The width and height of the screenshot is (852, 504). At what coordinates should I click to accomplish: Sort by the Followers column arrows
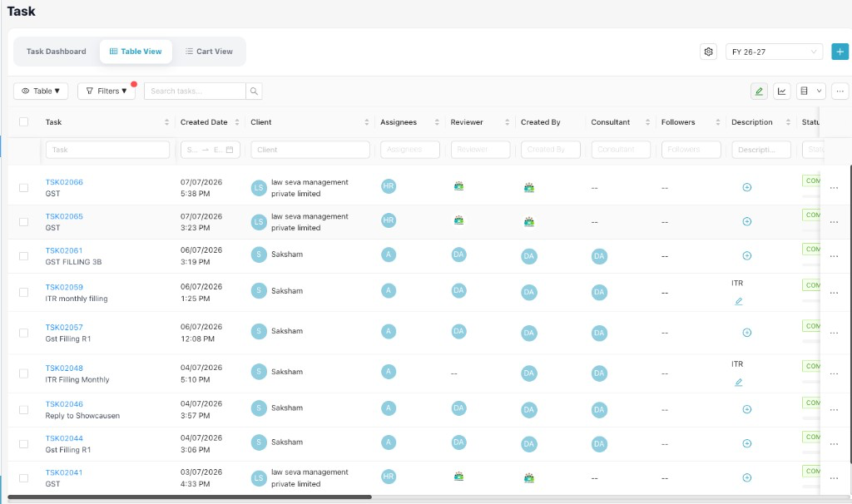718,122
